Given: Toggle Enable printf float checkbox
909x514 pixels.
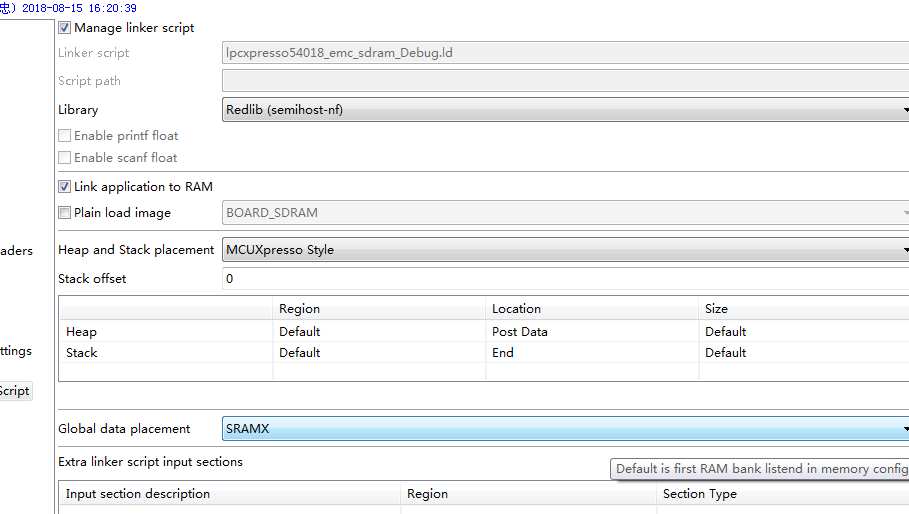Looking at the screenshot, I should [64, 136].
